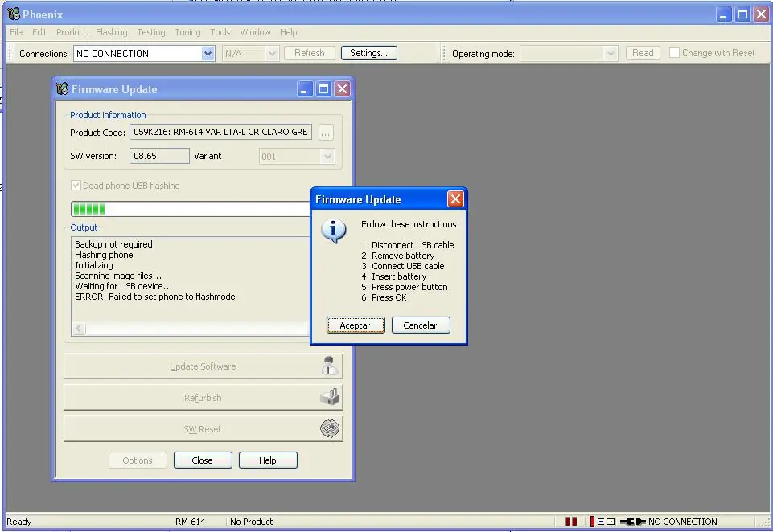Click the SW Reset globe icon
The image size is (773, 532).
(x=330, y=428)
